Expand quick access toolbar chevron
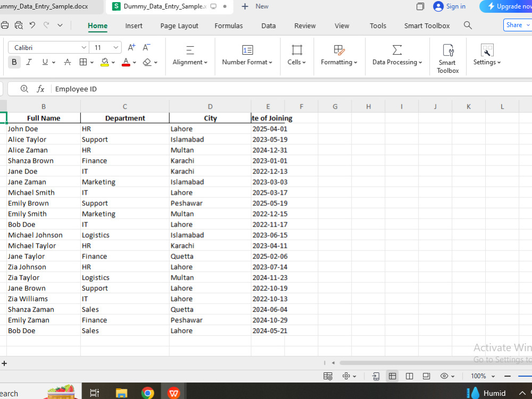 60,25
